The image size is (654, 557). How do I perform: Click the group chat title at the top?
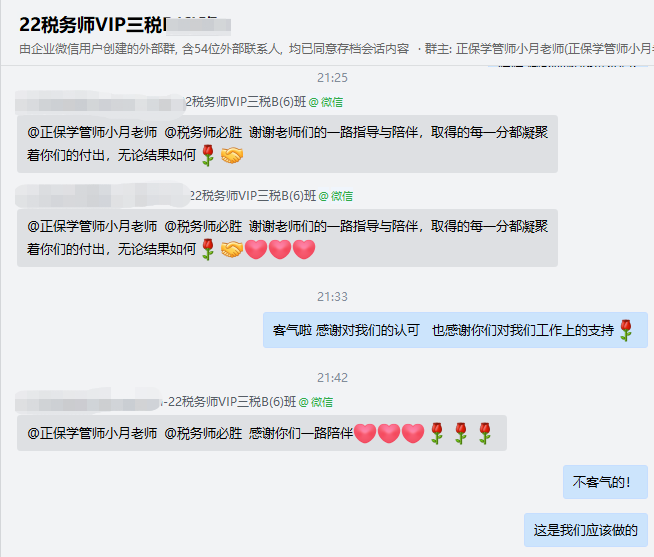click(125, 25)
